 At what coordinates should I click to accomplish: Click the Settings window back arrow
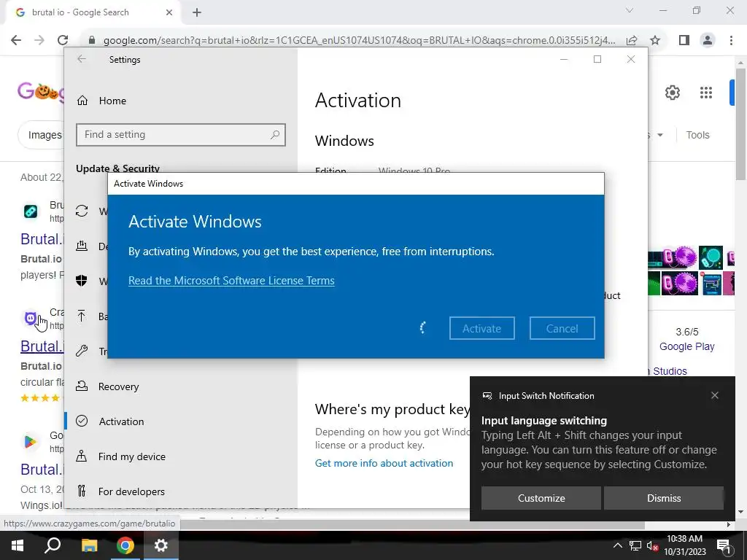point(82,59)
